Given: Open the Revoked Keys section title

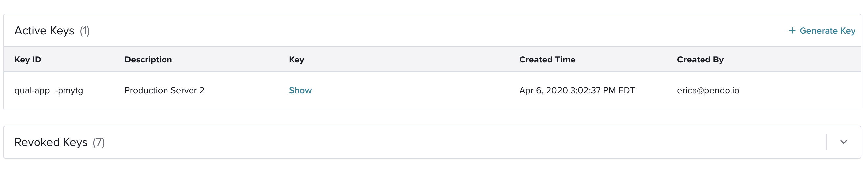Looking at the screenshot, I should (51, 142).
